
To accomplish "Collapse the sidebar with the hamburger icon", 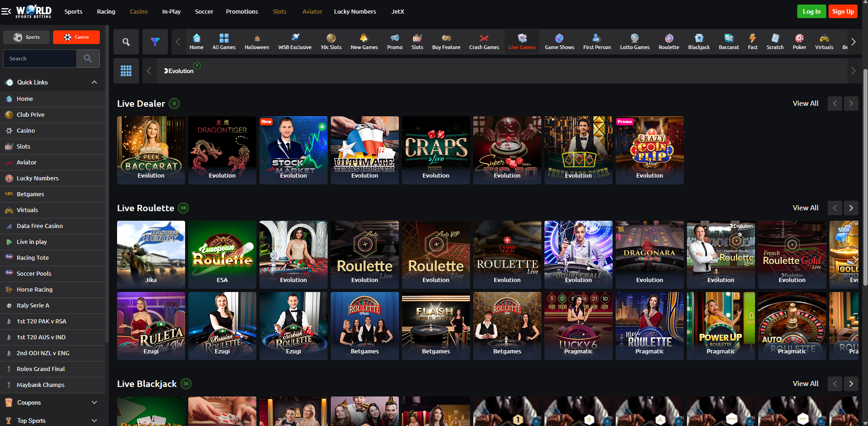I will (x=7, y=11).
